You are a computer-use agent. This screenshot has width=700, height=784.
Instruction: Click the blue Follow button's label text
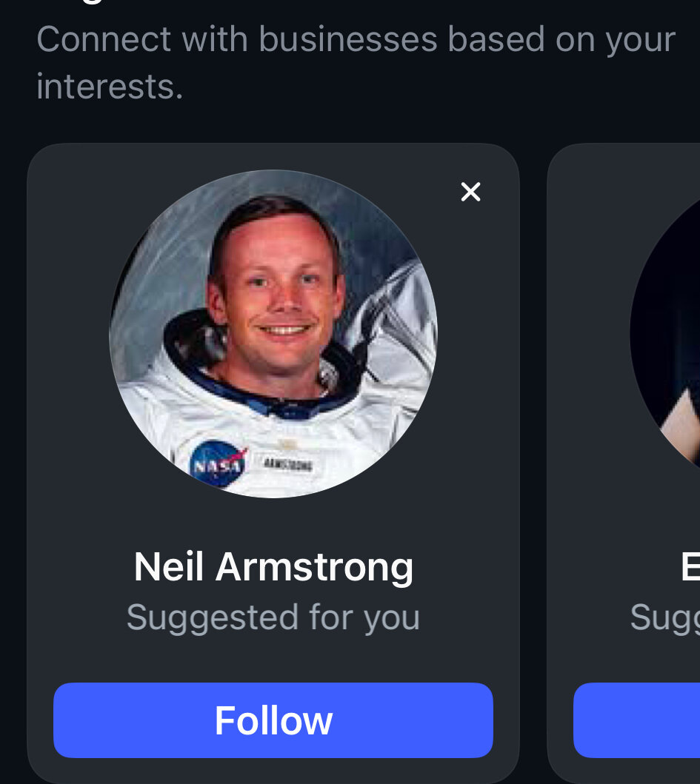[273, 720]
